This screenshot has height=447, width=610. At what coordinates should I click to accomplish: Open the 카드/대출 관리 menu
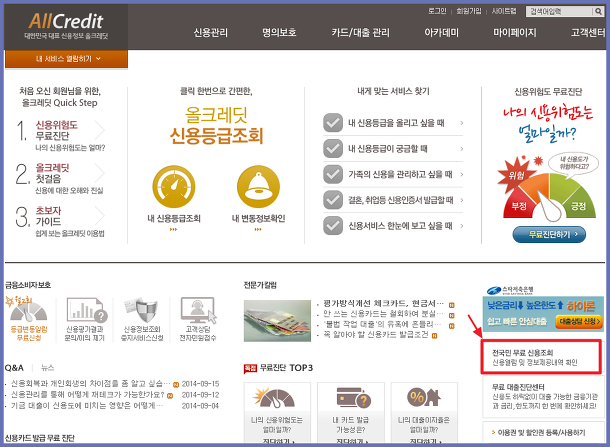point(360,32)
